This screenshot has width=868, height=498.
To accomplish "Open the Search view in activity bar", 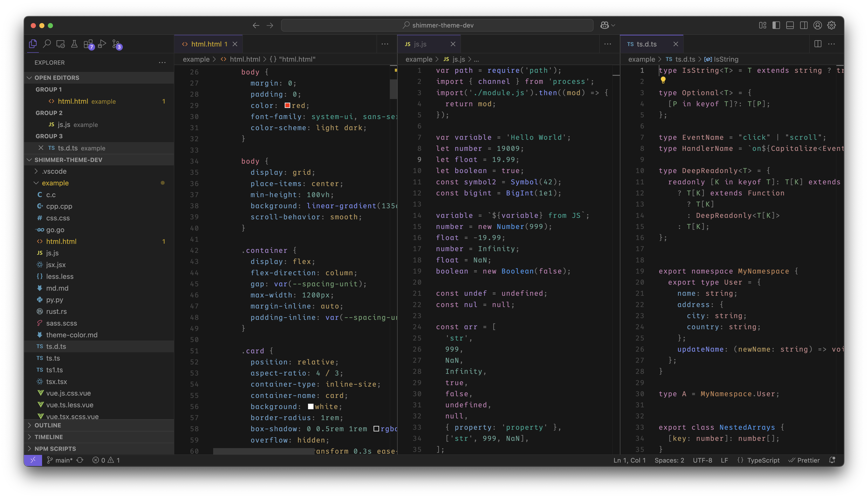I will coord(47,44).
